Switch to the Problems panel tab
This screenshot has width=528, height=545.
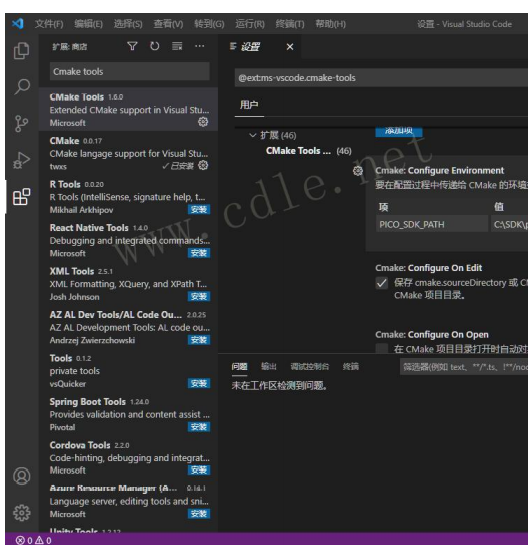239,366
